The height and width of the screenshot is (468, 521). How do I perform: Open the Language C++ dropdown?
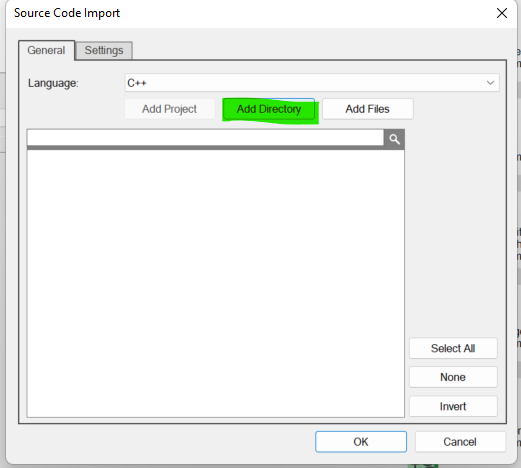point(312,83)
